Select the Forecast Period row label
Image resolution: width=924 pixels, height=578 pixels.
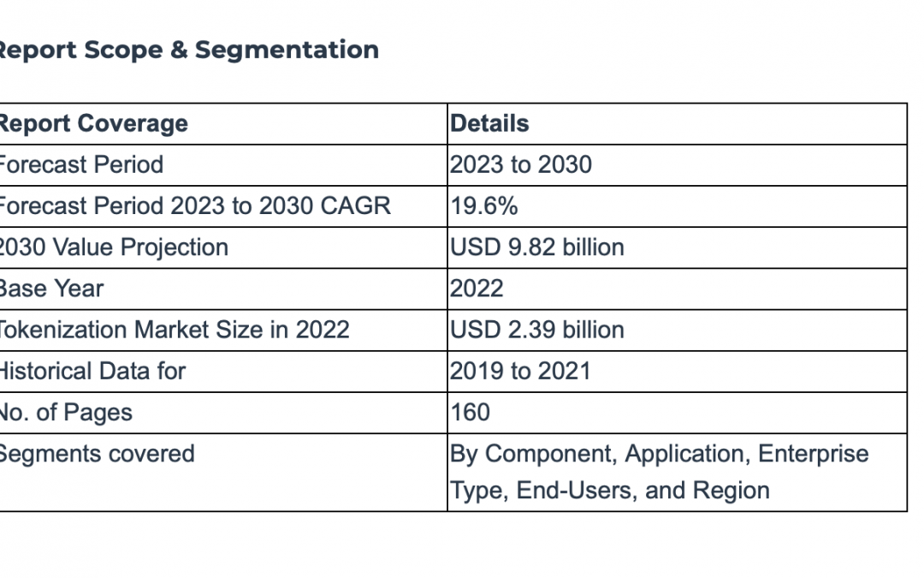pos(81,164)
